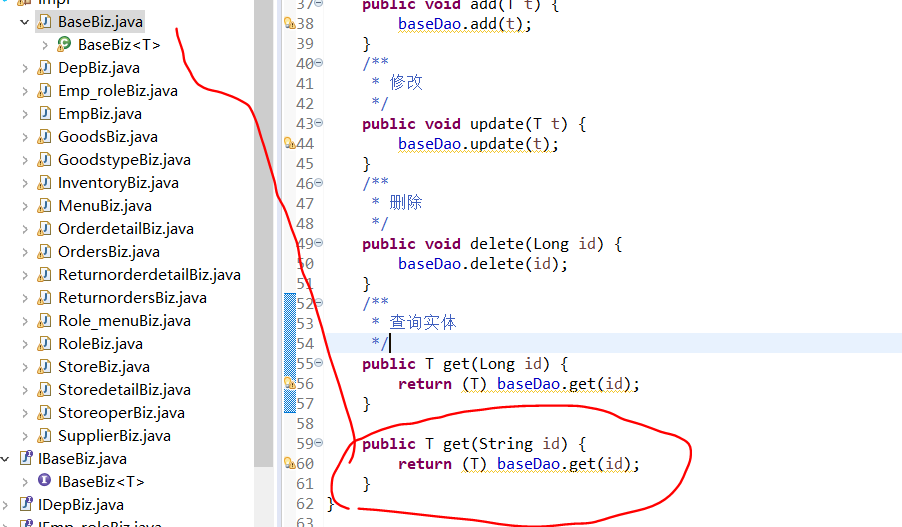Click the IBaseBiz.java interface file icon

[26, 459]
